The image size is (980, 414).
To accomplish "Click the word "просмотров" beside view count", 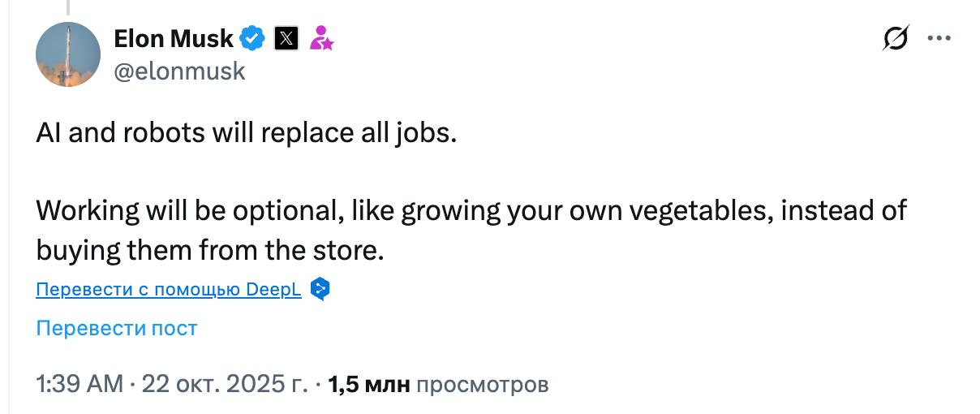I will point(482,384).
